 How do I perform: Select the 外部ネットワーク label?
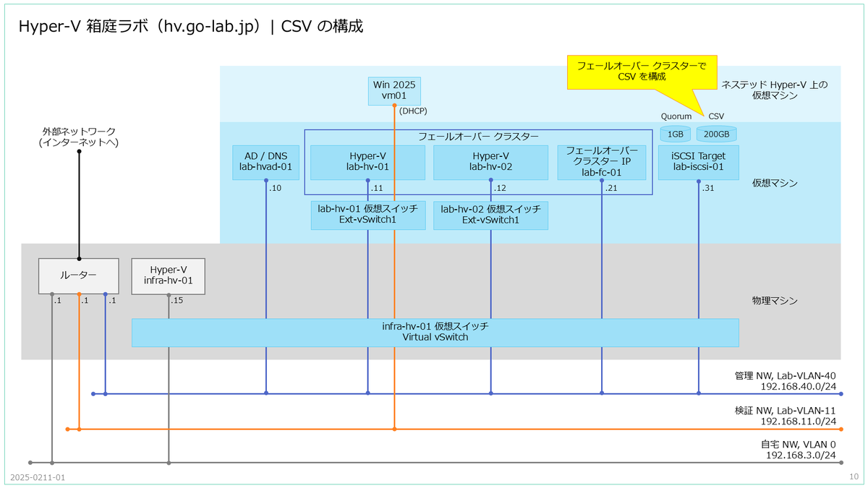pyautogui.click(x=78, y=137)
